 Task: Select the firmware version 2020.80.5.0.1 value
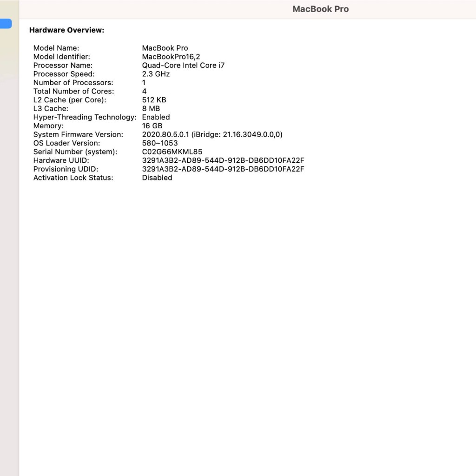[212, 134]
